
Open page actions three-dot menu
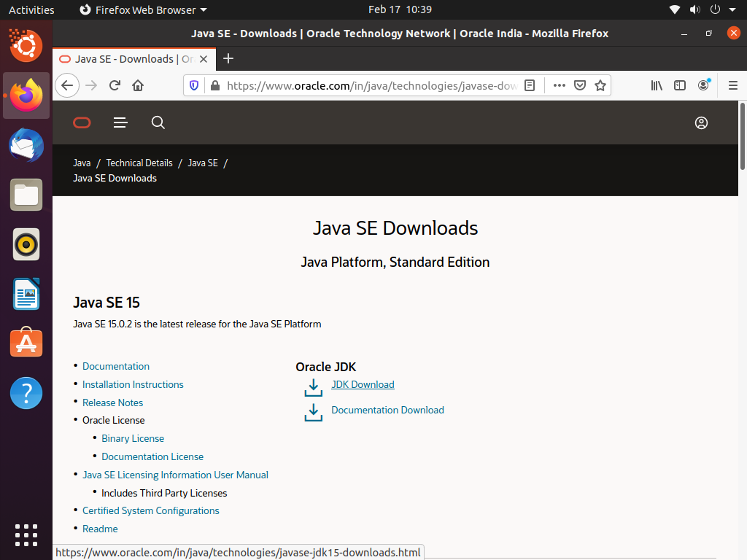(560, 85)
